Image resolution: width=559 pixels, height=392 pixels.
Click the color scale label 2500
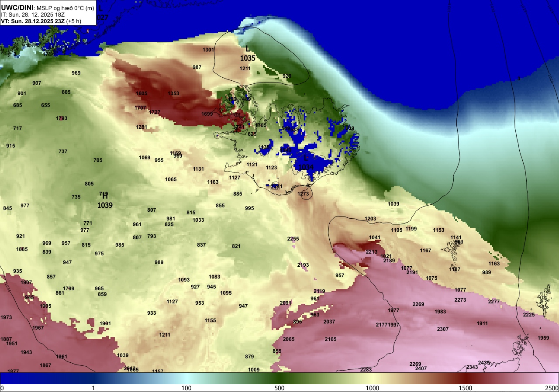click(552, 388)
